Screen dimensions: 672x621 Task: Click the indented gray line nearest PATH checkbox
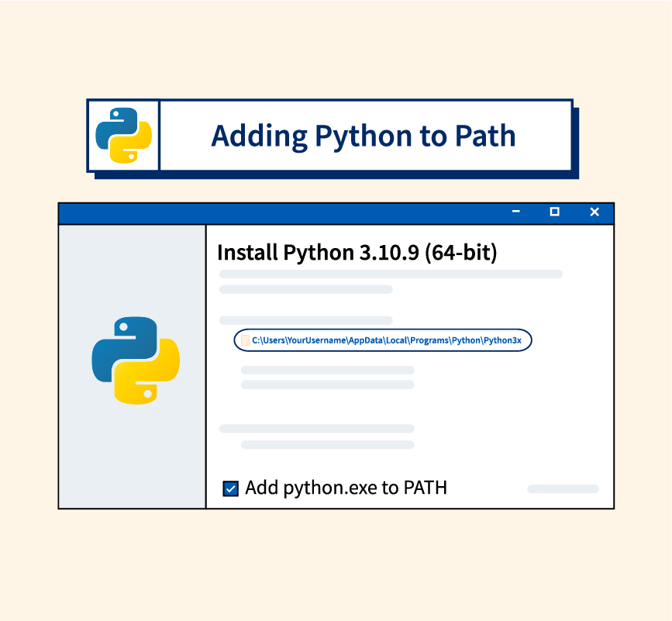[327, 445]
